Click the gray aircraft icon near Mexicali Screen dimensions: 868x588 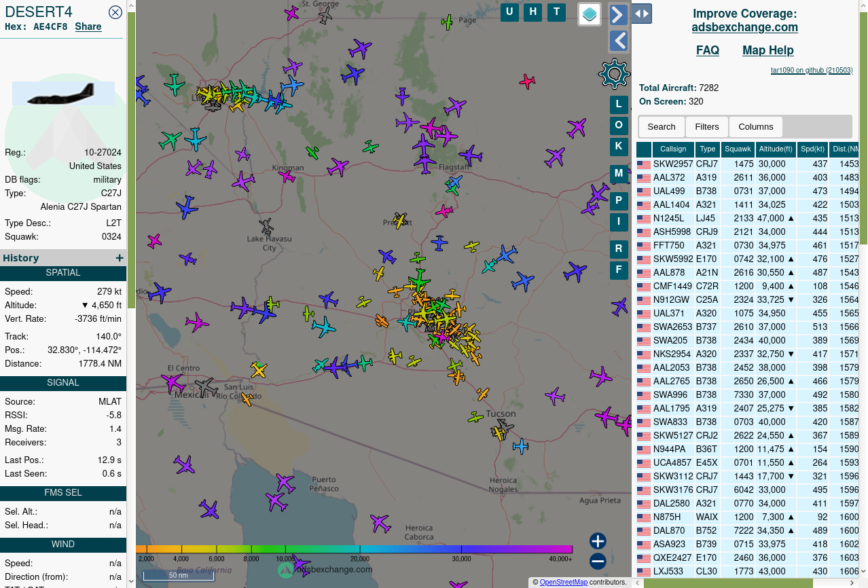[206, 388]
